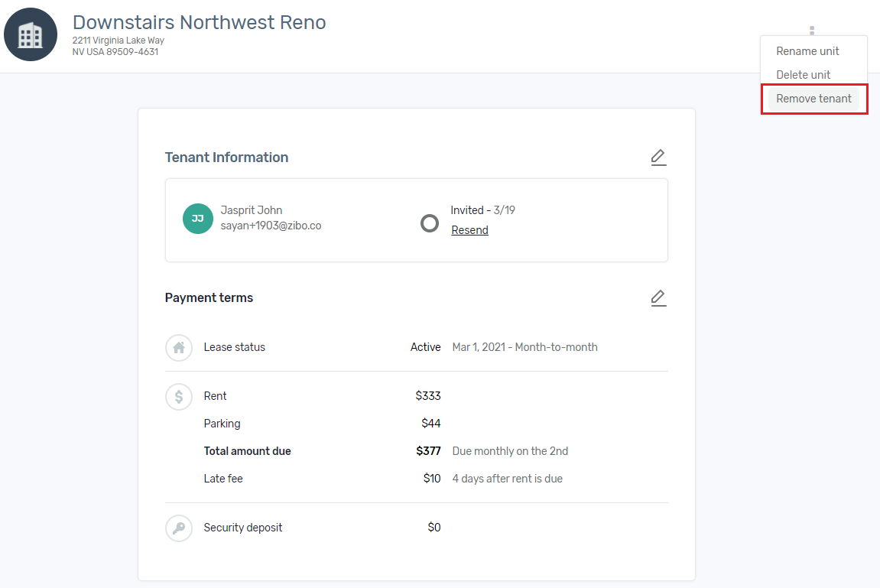Image resolution: width=880 pixels, height=588 pixels.
Task: Click the email sayan+1903@zibo.co
Action: (x=271, y=226)
